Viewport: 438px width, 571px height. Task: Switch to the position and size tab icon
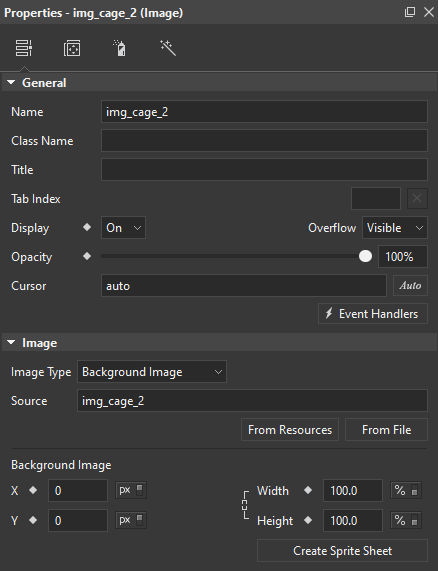pos(72,48)
